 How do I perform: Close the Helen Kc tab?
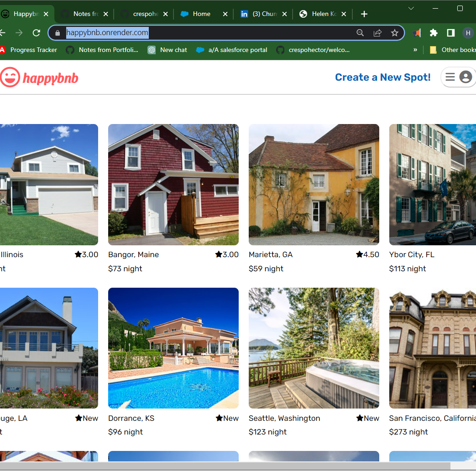[x=344, y=14]
